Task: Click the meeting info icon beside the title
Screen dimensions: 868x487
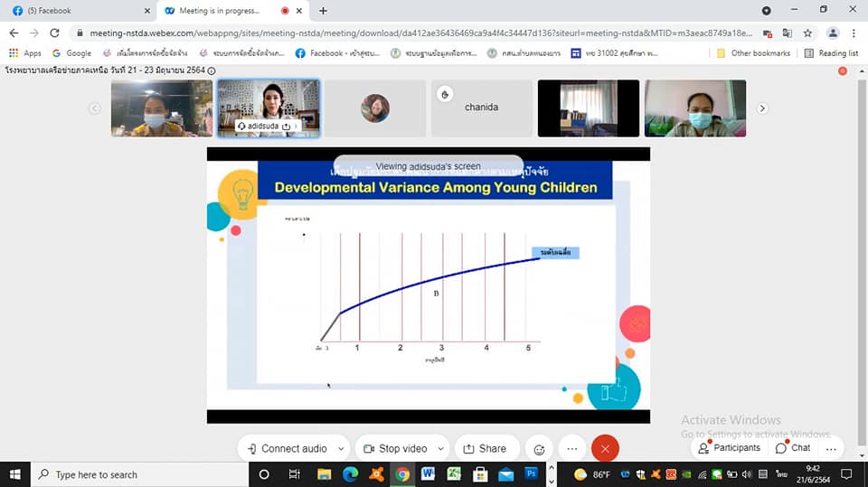Action: point(212,70)
